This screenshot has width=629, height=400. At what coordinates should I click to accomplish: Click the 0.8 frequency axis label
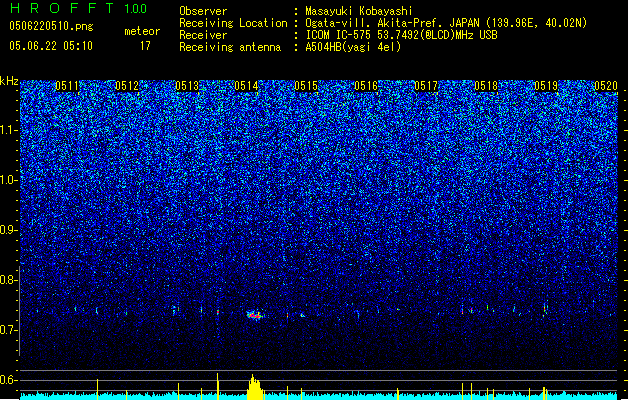(x=8, y=280)
